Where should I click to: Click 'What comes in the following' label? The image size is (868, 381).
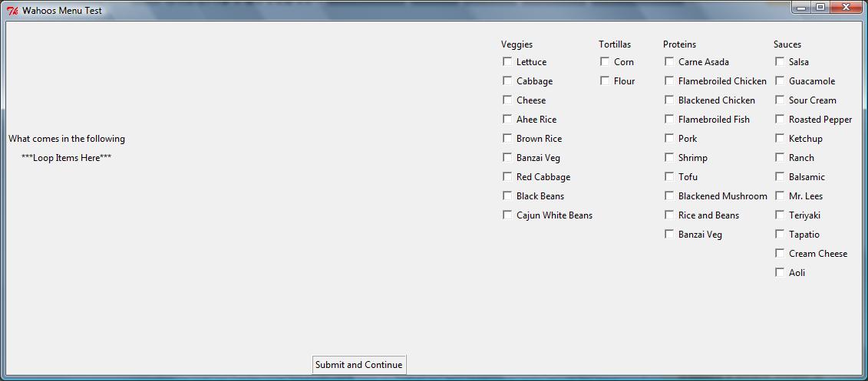pyautogui.click(x=67, y=139)
